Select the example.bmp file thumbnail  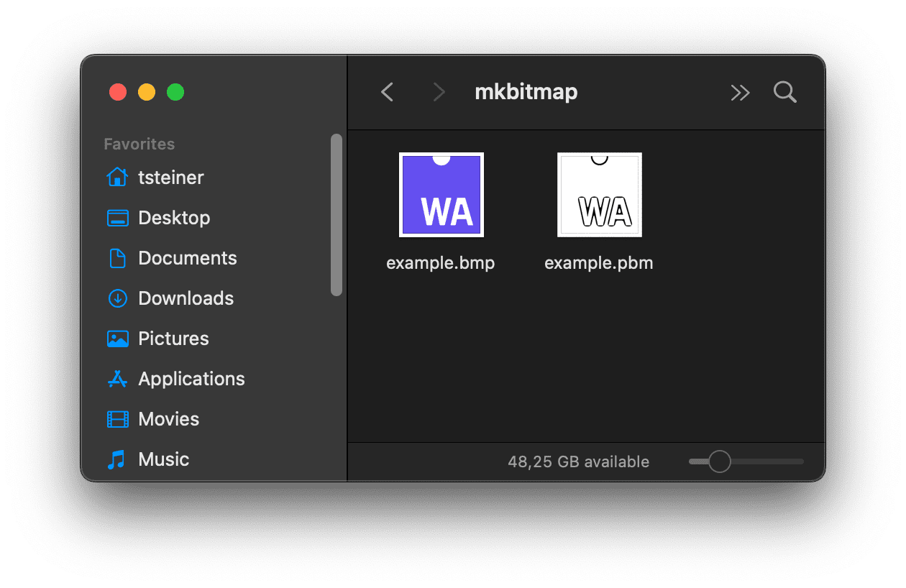click(441, 194)
